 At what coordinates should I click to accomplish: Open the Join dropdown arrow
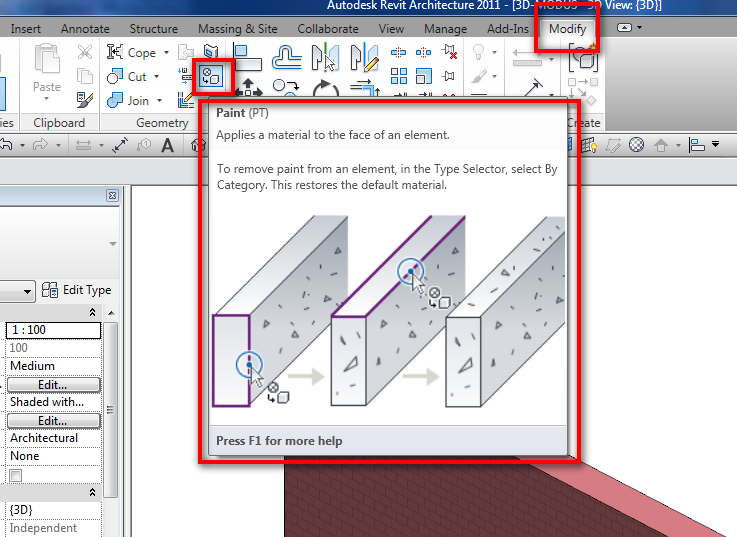pos(159,100)
